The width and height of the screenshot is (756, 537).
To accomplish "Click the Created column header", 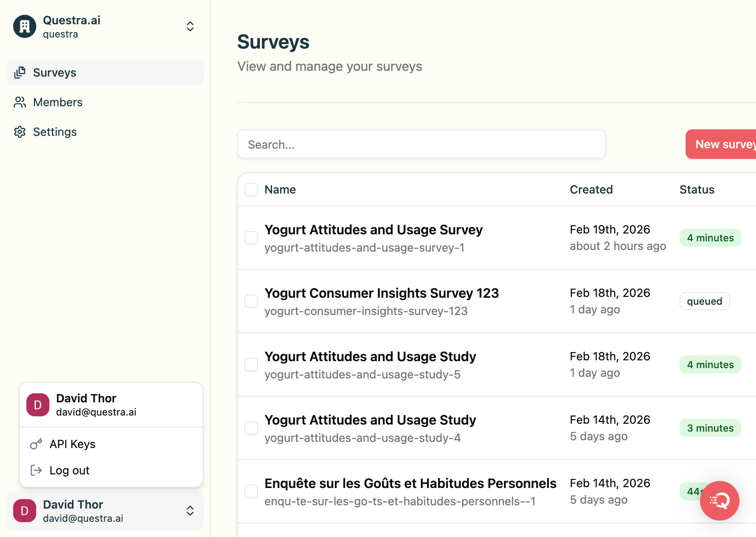I will click(591, 189).
